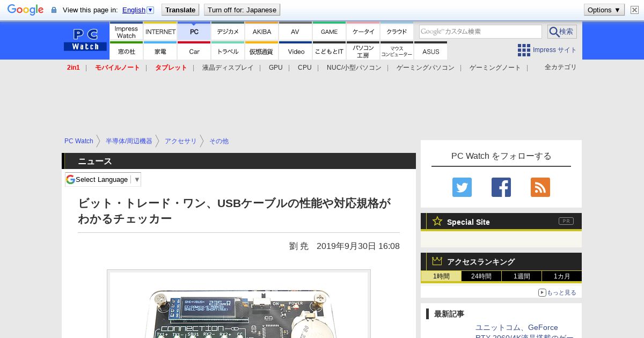Click the もっと見る link
Image resolution: width=644 pixels, height=338 pixels.
561,292
